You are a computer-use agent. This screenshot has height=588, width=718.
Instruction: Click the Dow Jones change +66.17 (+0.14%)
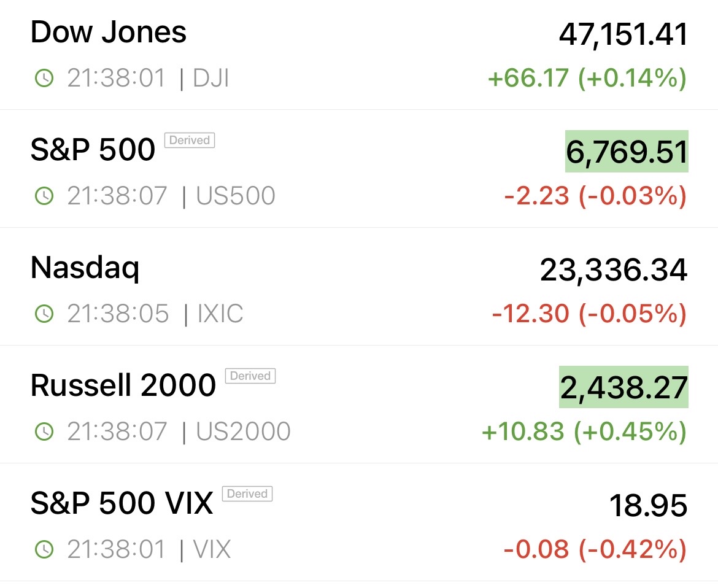[587, 79]
